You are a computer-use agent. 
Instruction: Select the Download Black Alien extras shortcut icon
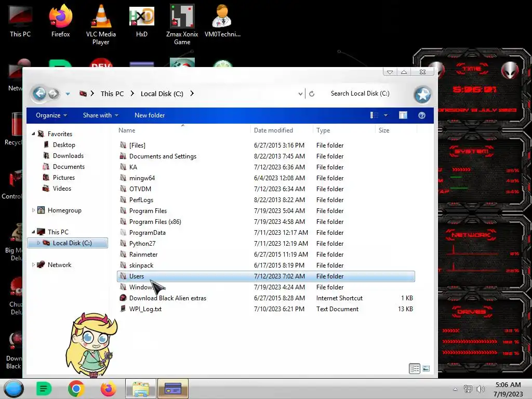[123, 298]
